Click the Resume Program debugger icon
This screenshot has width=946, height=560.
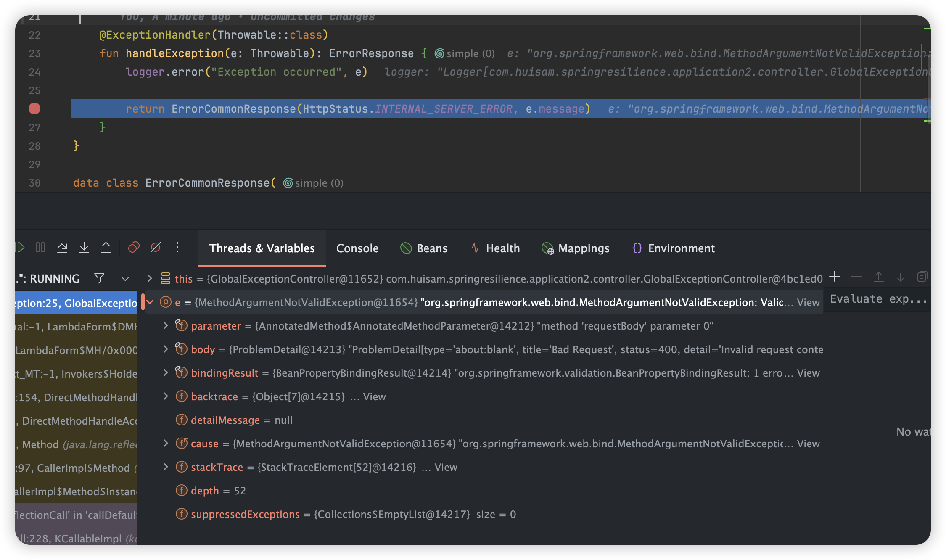point(20,248)
